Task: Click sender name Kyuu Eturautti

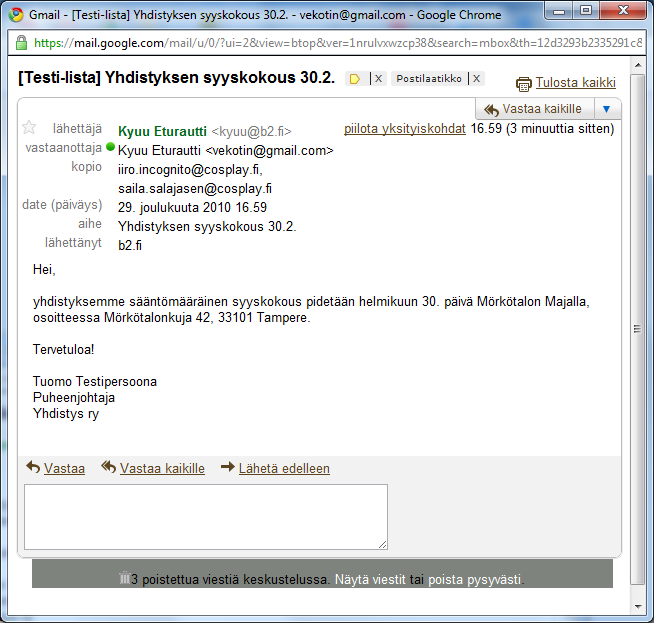Action: click(162, 131)
